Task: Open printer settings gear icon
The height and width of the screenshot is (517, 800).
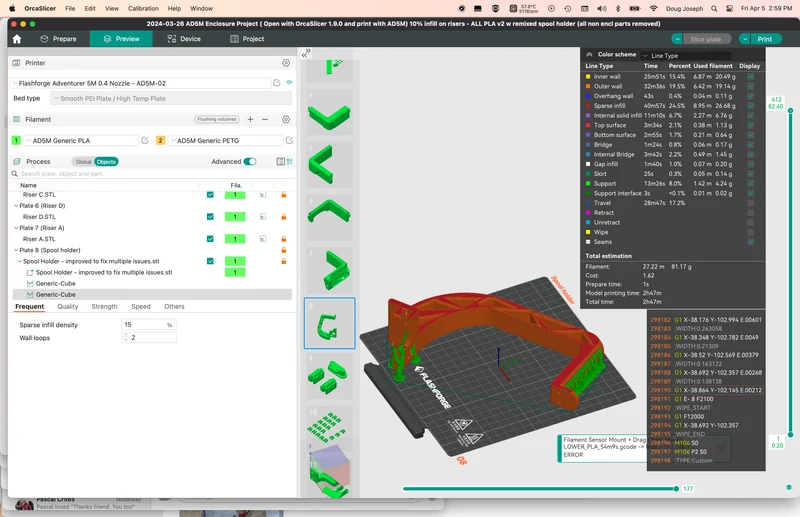Action: (x=286, y=63)
